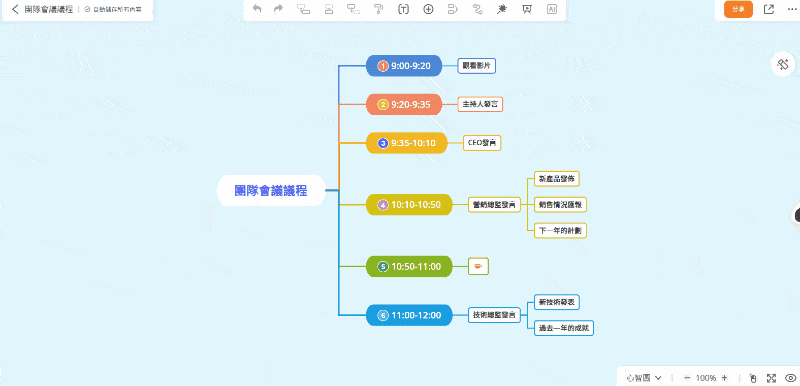Draw a relationship line between topics
Viewport: 800px width, 386px height.
point(478,9)
